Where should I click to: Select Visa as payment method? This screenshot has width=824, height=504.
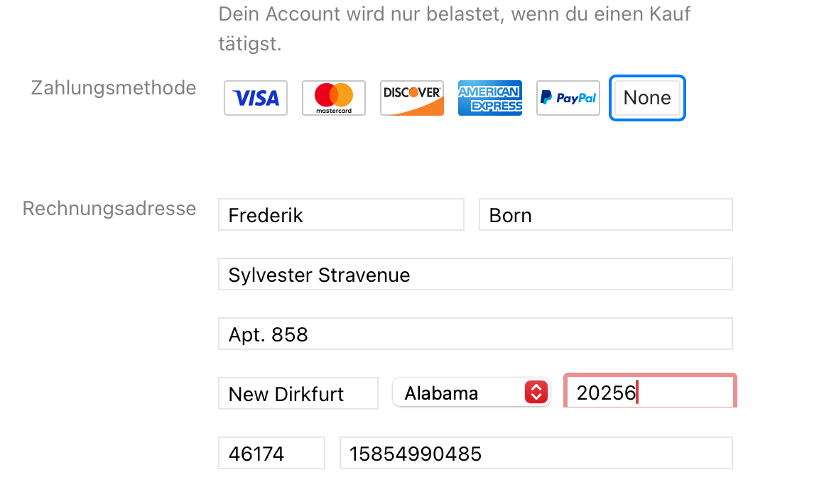coord(256,98)
